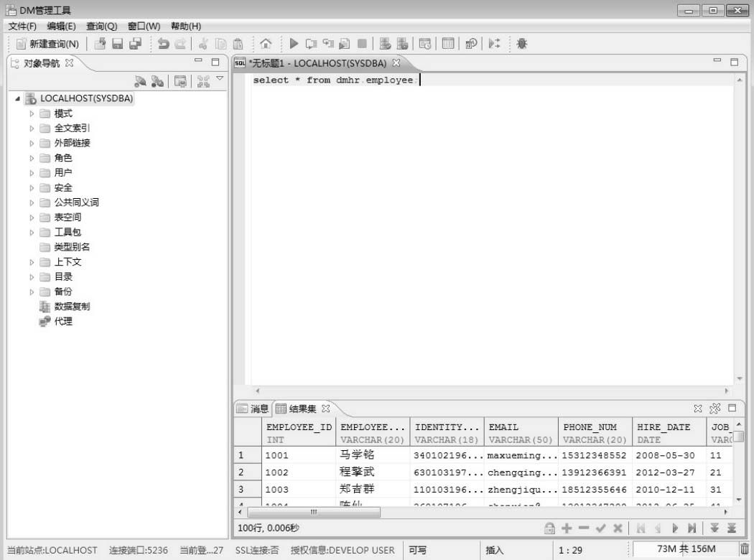Switch to the 消息 tab
Viewport: 754px width, 560px height.
pyautogui.click(x=253, y=409)
